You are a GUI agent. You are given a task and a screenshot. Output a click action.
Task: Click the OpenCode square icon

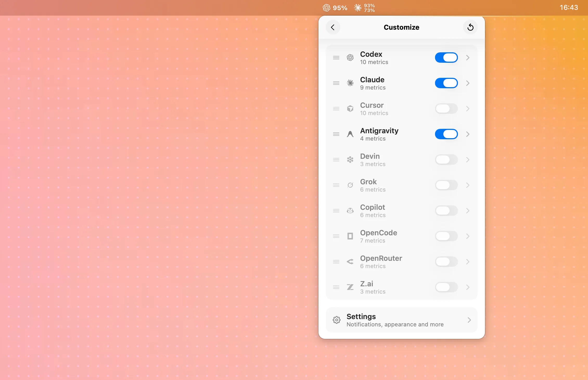350,236
